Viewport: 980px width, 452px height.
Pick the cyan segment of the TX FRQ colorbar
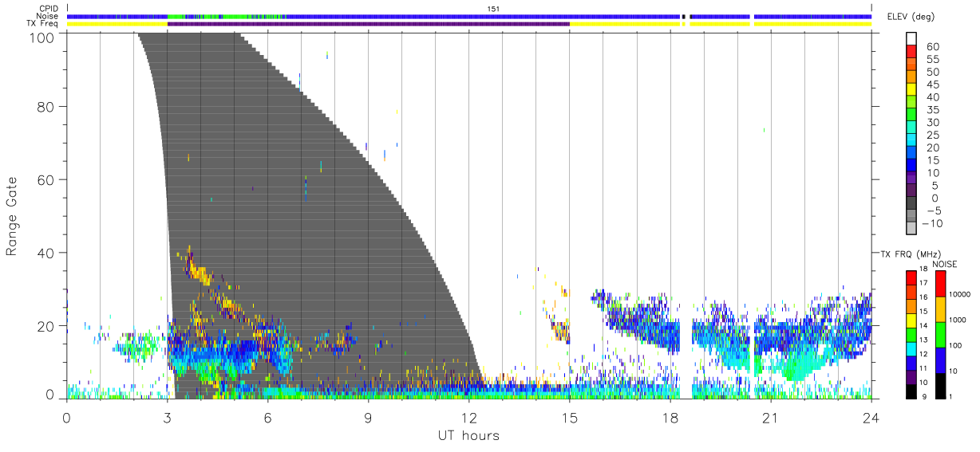click(910, 348)
